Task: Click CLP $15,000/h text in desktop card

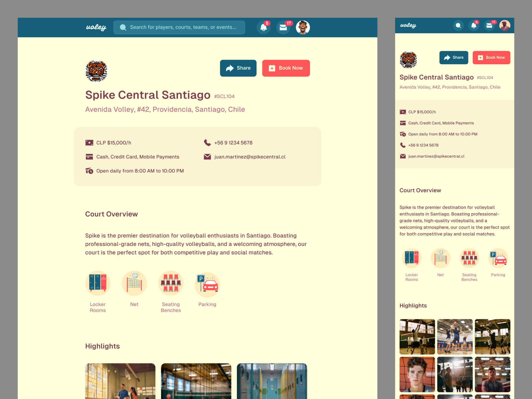Action: pos(114,143)
